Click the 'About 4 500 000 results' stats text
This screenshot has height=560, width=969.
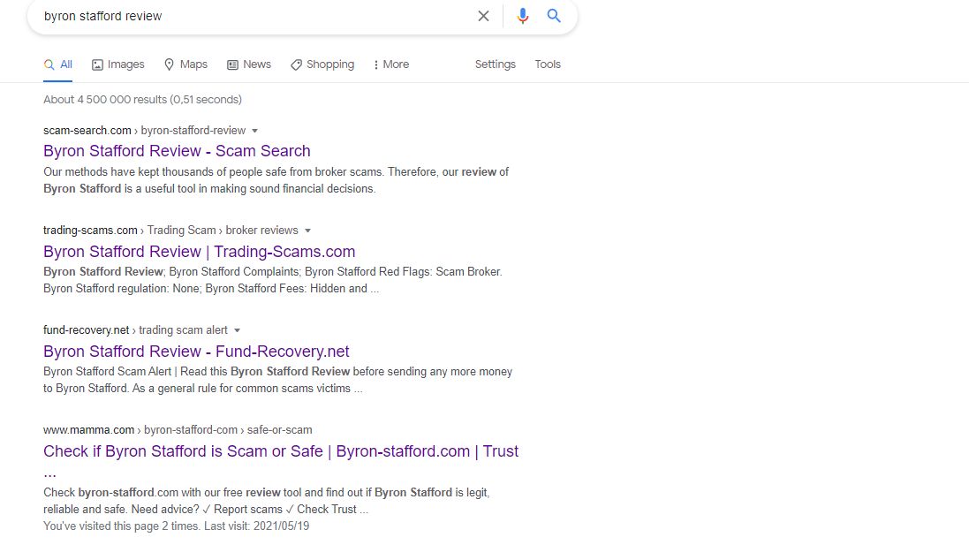[142, 100]
